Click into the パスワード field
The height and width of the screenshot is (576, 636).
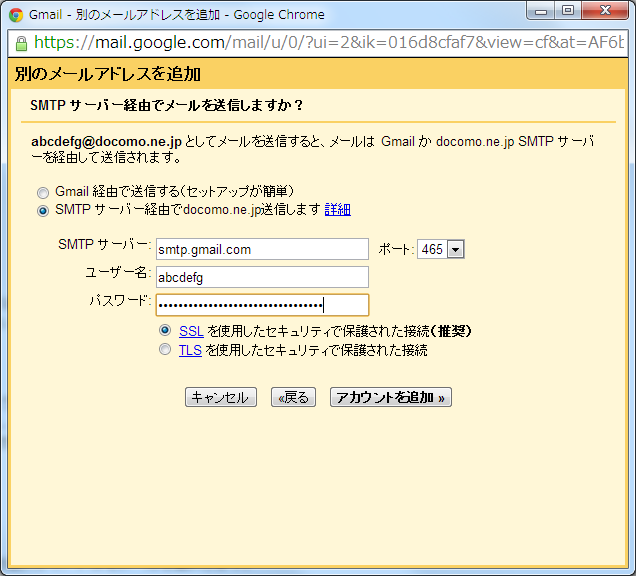click(x=262, y=305)
